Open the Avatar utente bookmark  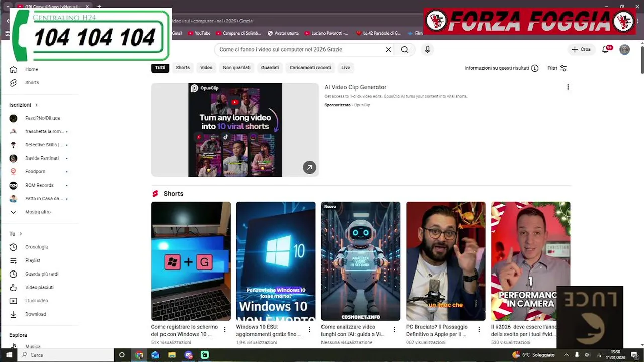[283, 33]
